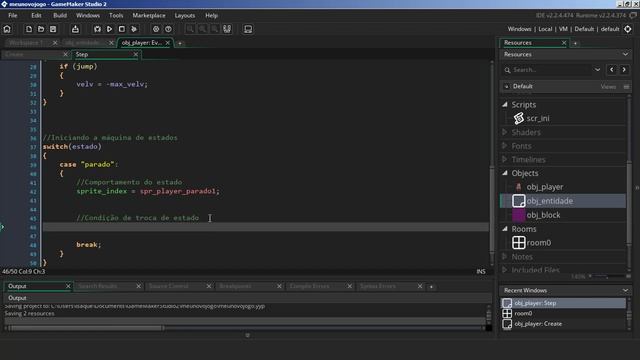Open the Build menu

(60, 16)
